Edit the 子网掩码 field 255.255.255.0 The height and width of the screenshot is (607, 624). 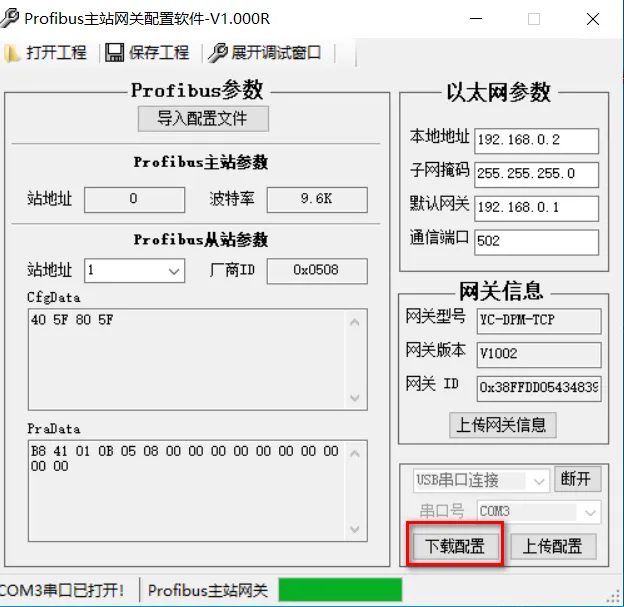pyautogui.click(x=536, y=174)
